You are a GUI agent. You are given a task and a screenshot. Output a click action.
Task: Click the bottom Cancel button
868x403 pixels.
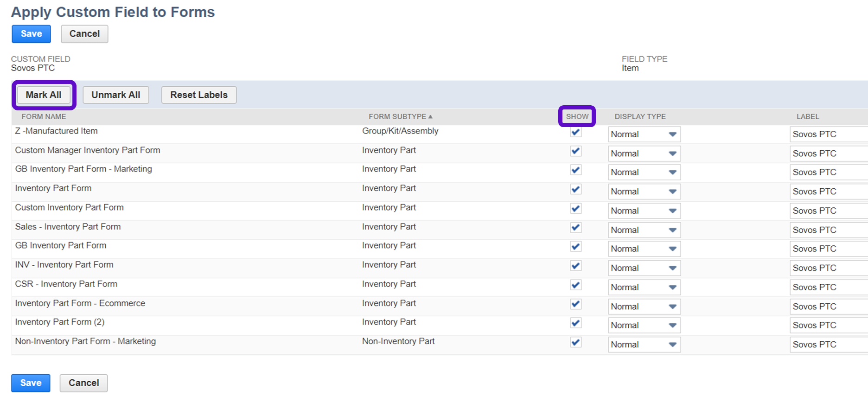[x=83, y=383]
